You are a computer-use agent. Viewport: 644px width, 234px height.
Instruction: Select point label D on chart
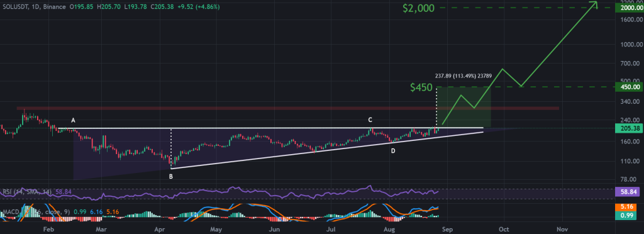(x=393, y=151)
